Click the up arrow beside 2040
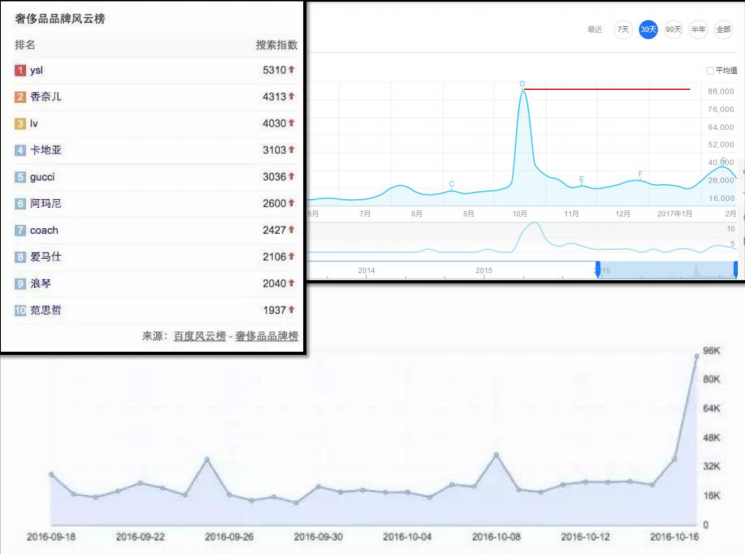The height and width of the screenshot is (554, 745). (292, 283)
